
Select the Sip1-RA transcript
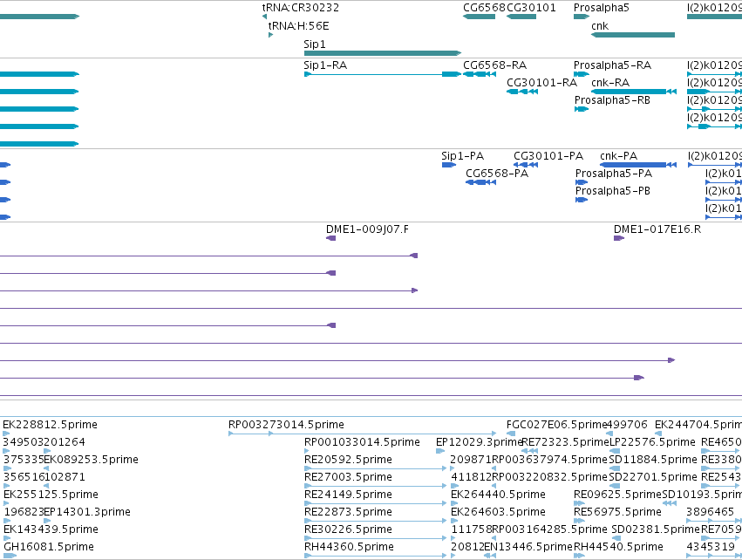[383, 74]
